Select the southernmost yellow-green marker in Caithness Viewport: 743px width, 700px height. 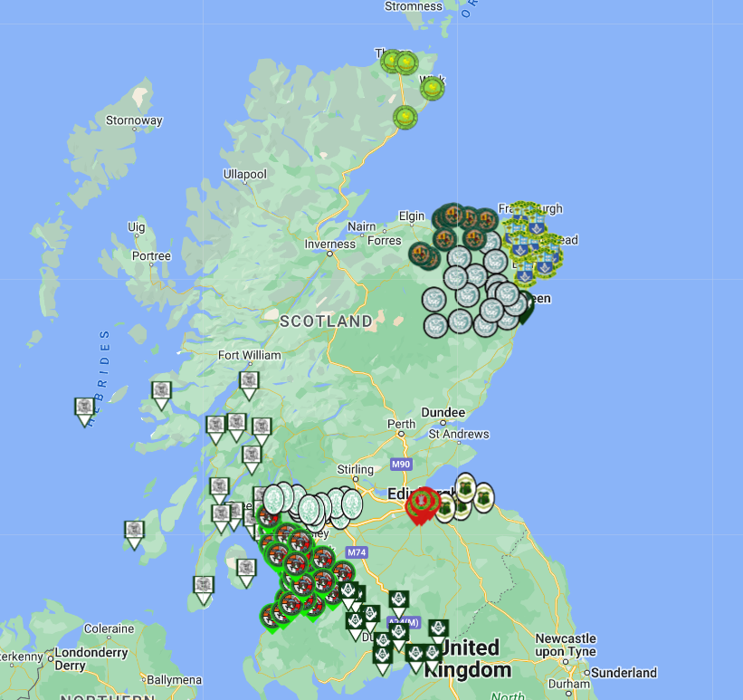[405, 117]
